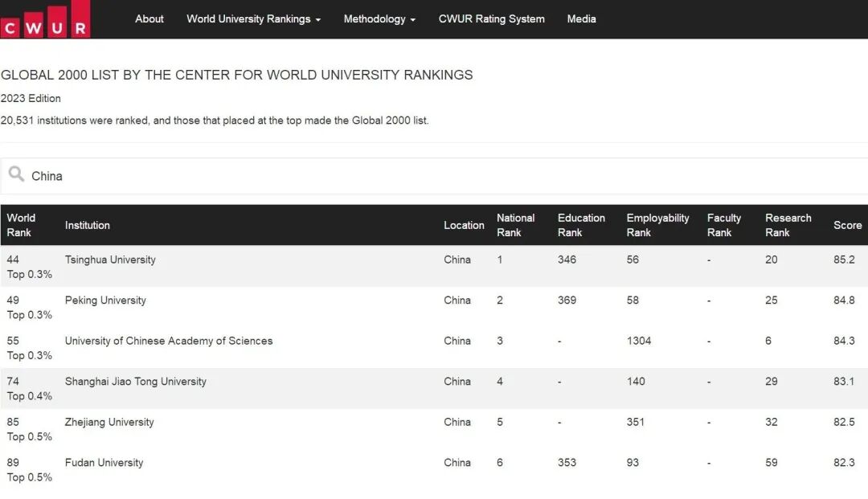Open University of Chinese Academy of Sciences
This screenshot has width=868, height=499.
click(x=169, y=341)
